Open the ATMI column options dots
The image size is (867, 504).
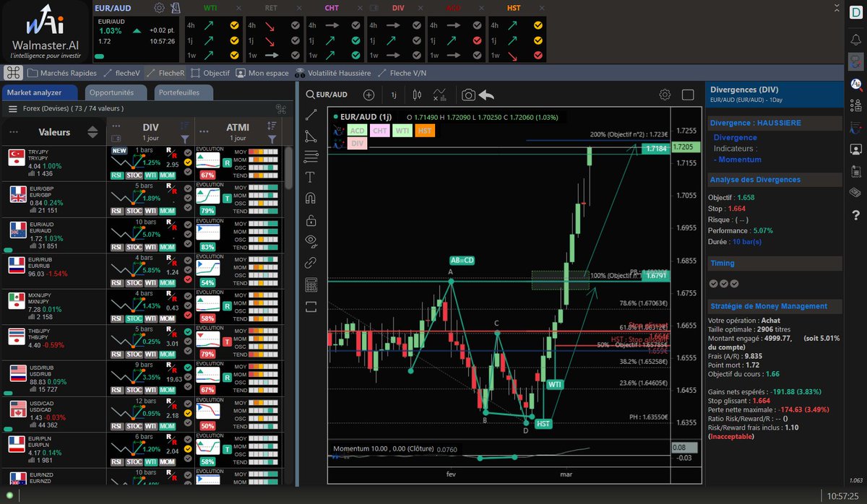tap(205, 132)
